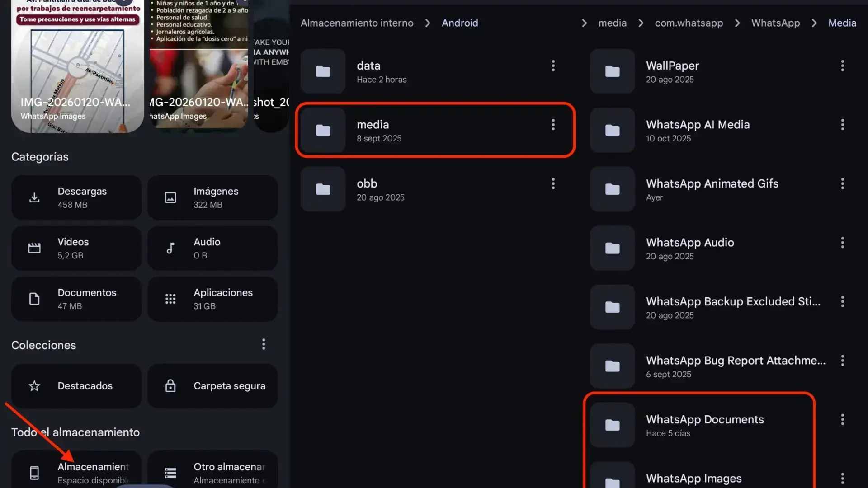Open the Documentos category
Screen dimensions: 868x488
point(76,299)
